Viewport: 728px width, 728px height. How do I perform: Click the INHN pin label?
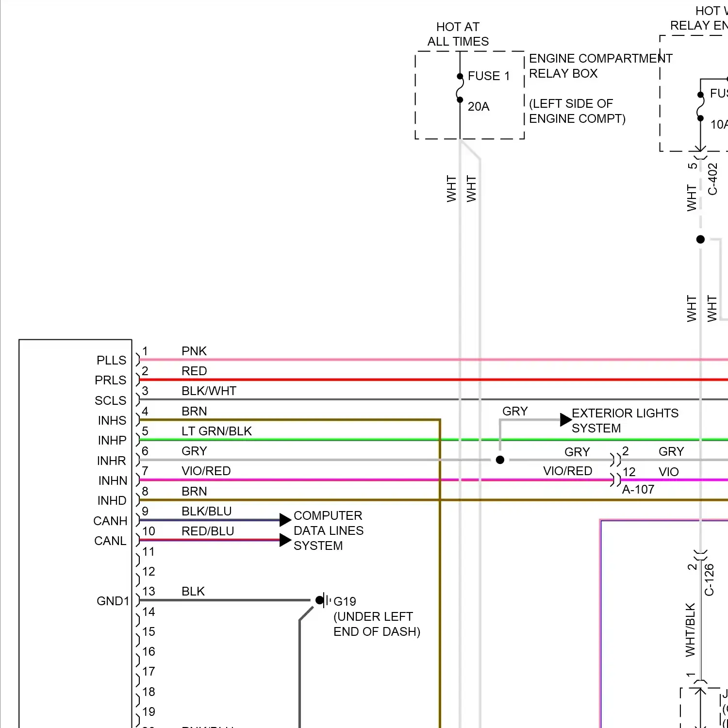click(x=113, y=480)
